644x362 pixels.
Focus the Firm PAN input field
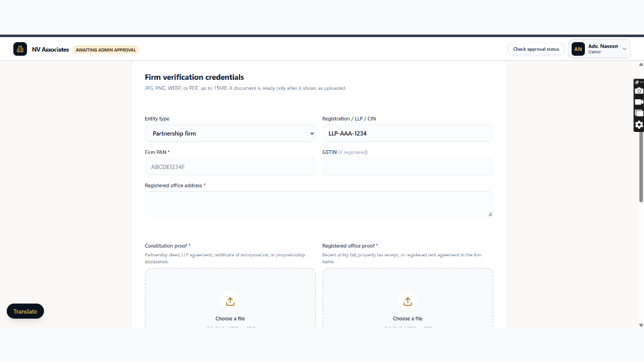(x=230, y=167)
